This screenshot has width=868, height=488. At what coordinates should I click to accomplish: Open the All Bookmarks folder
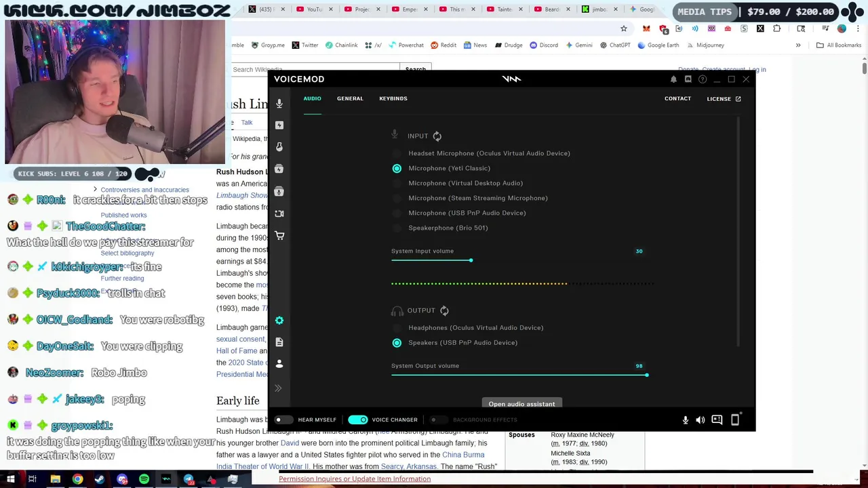[839, 45]
